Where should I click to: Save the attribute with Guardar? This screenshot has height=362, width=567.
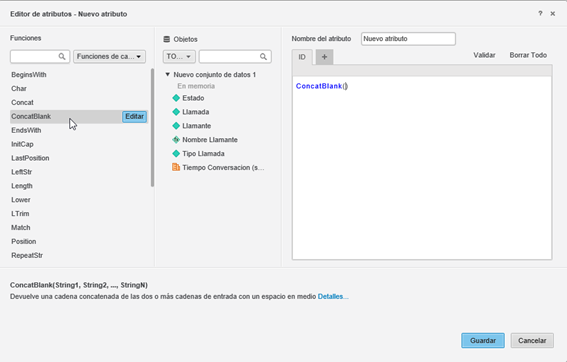tap(483, 341)
